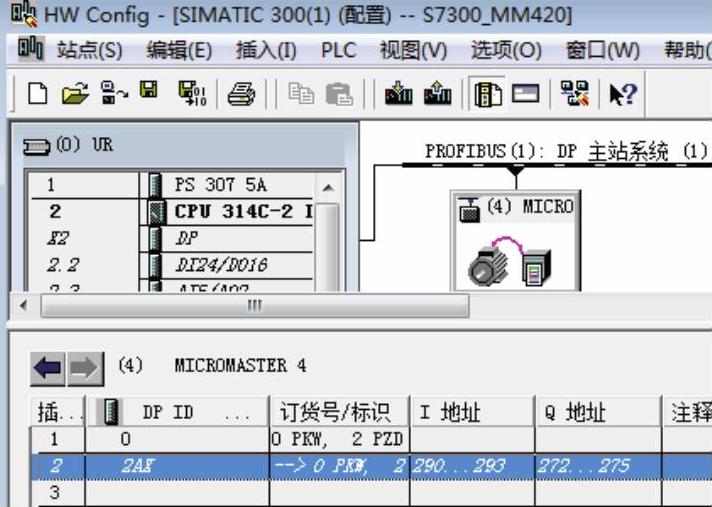Click the Paste toolbar icon

pyautogui.click(x=339, y=94)
